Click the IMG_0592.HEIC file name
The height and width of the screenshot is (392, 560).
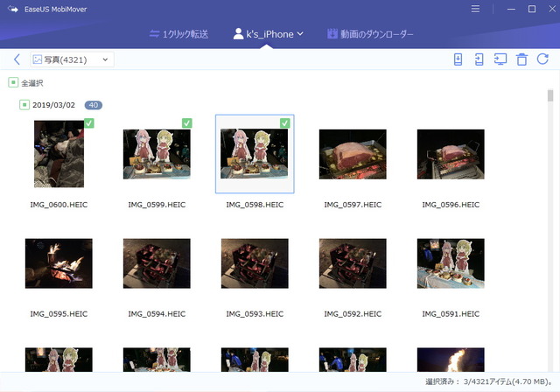coord(353,314)
